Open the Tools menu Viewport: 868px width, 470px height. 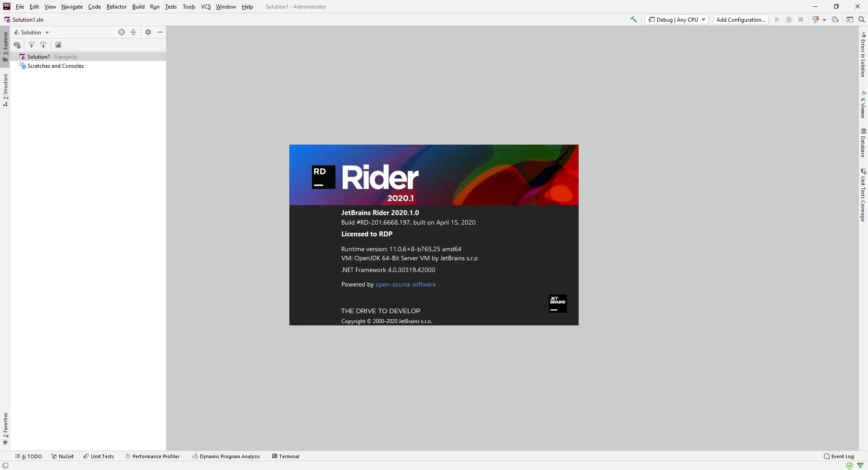point(189,7)
